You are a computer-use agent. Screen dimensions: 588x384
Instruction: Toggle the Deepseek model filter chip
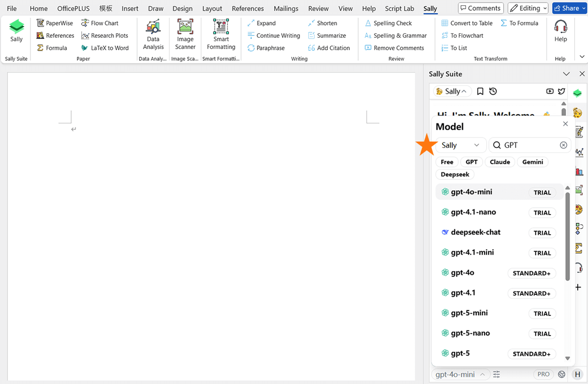[455, 174]
